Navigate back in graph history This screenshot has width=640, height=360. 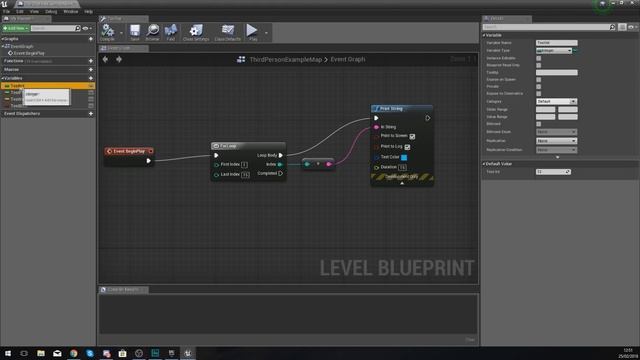[x=105, y=59]
